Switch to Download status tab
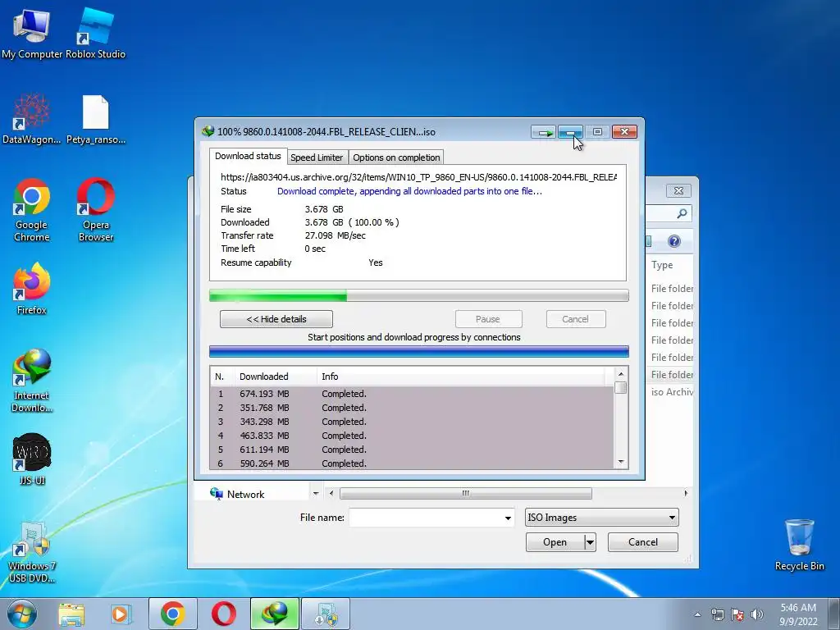This screenshot has height=630, width=840. [x=248, y=156]
